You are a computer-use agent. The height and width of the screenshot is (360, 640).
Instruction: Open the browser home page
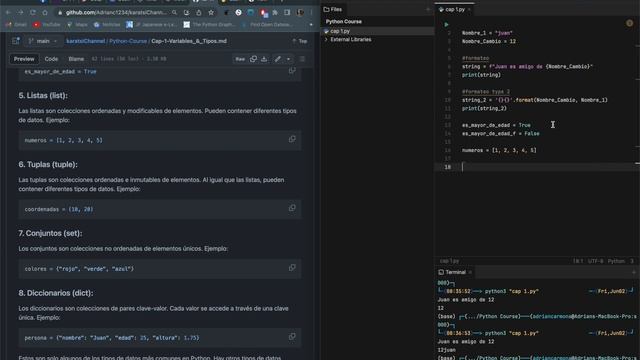(x=45, y=13)
